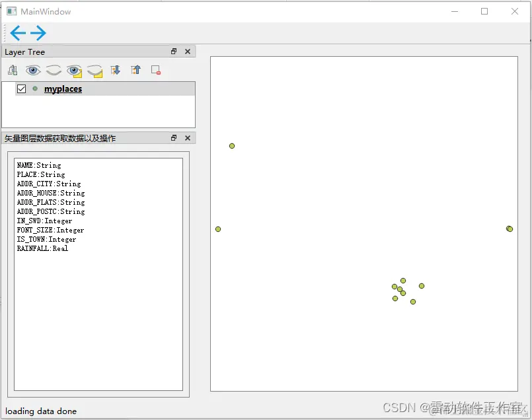
Task: Maximize the MainWindow window
Action: point(484,11)
